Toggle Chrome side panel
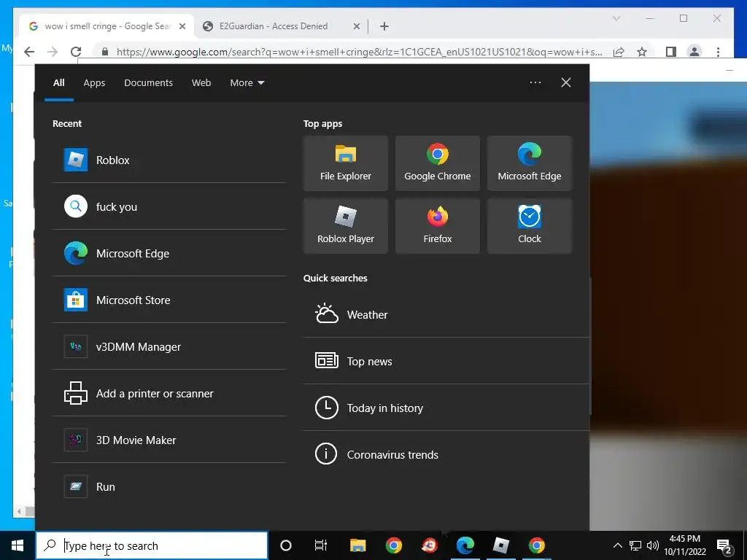 click(x=671, y=52)
